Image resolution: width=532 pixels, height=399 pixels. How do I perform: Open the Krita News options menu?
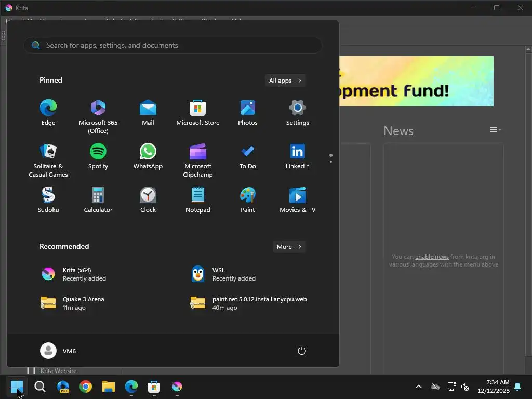tap(495, 130)
